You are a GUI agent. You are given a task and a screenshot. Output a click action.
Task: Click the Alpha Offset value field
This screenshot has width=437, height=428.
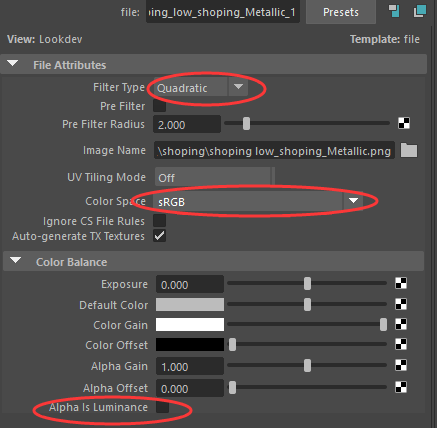[x=190, y=388]
